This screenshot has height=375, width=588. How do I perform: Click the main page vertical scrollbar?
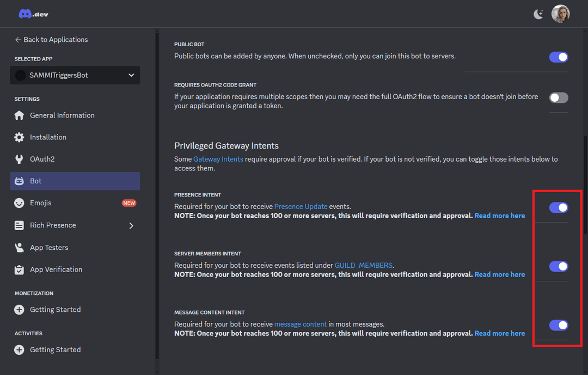pos(585,186)
